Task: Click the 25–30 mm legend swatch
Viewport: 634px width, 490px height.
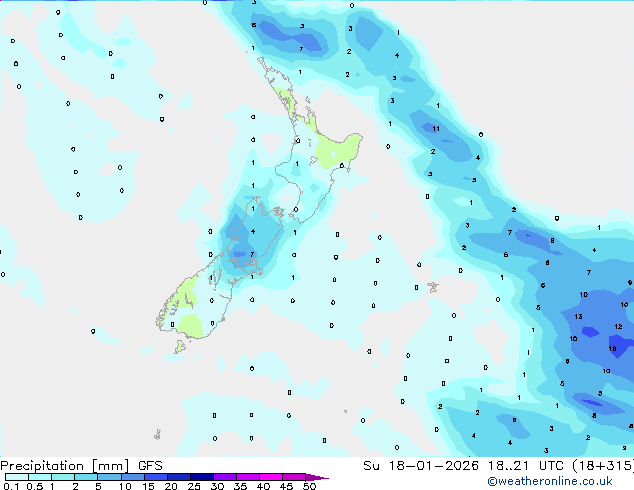Action: [202, 477]
